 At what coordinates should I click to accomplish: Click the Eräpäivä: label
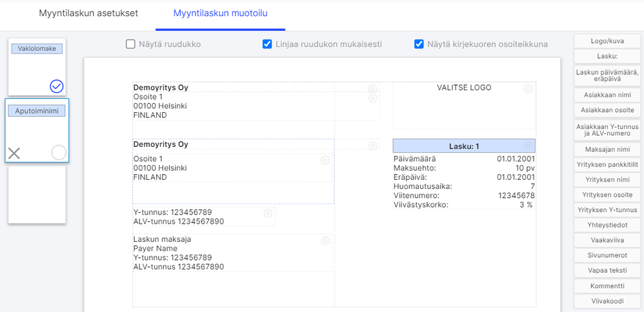click(410, 177)
